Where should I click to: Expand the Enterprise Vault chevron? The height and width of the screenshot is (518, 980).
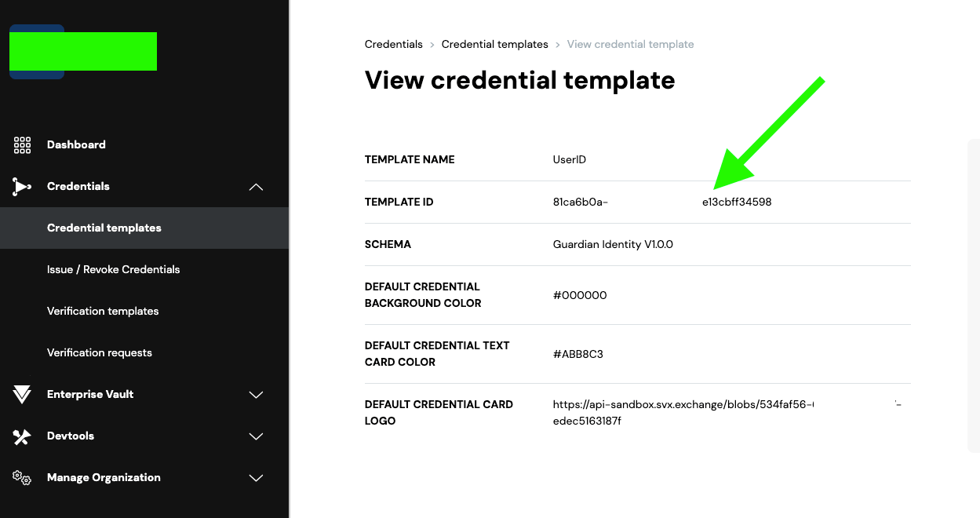click(x=256, y=395)
